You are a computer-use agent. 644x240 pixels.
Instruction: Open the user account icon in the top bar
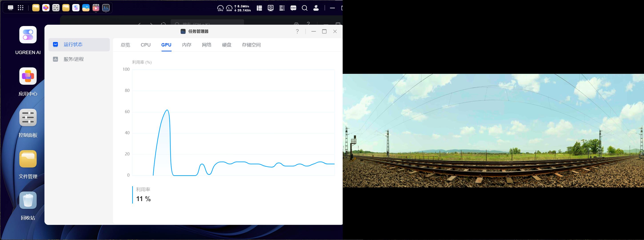click(x=316, y=8)
